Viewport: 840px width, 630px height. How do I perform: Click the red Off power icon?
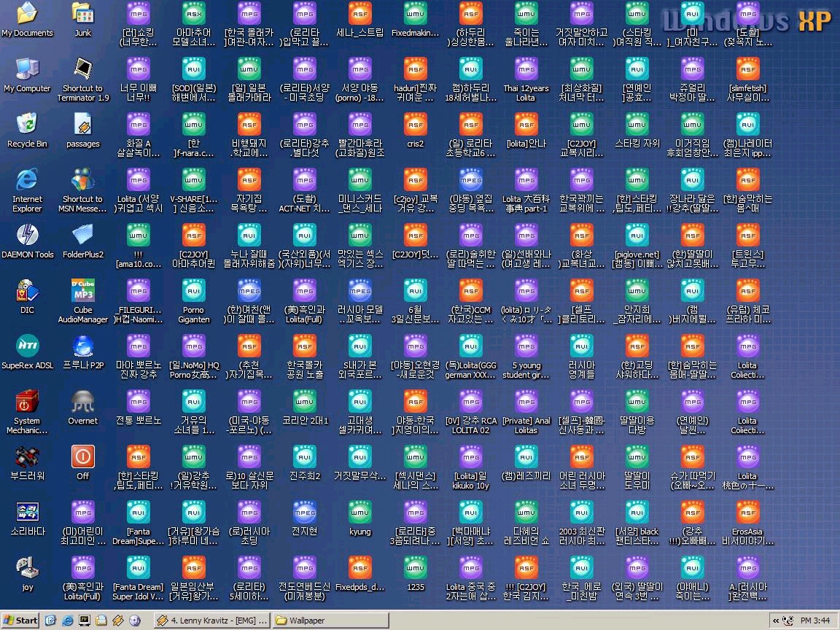click(82, 458)
